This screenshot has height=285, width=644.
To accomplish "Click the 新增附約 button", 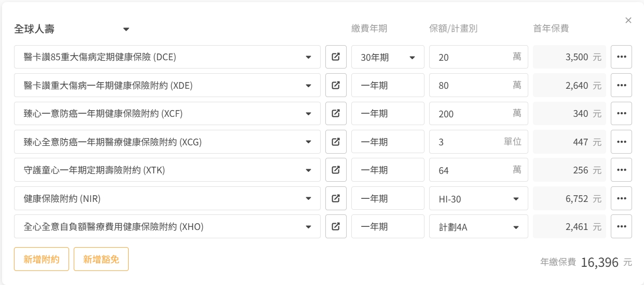I will click(42, 259).
